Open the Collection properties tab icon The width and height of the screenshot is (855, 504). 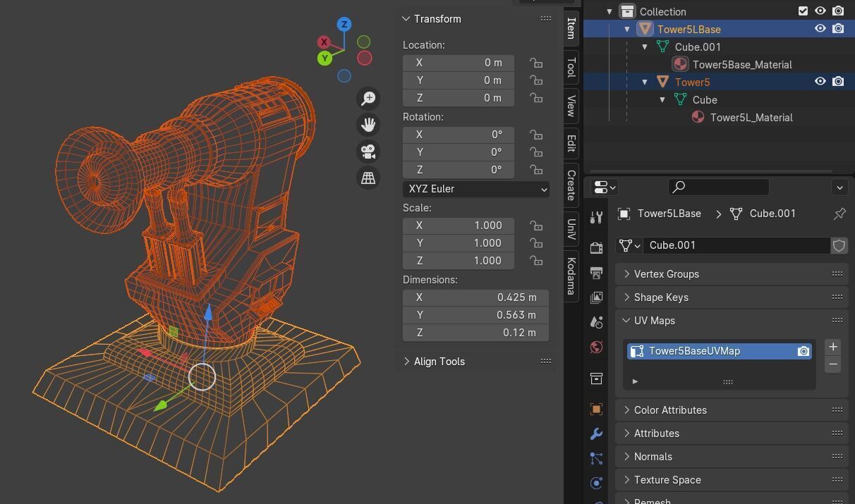[596, 379]
